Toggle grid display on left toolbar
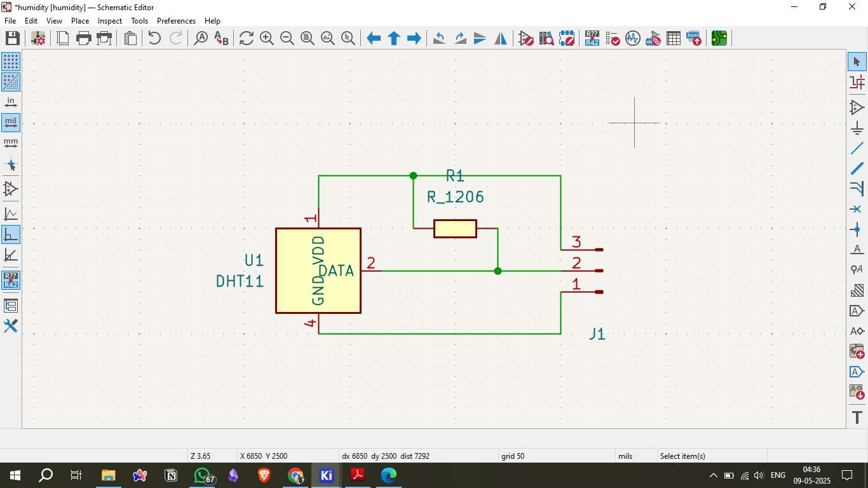The width and height of the screenshot is (868, 488). [x=11, y=62]
